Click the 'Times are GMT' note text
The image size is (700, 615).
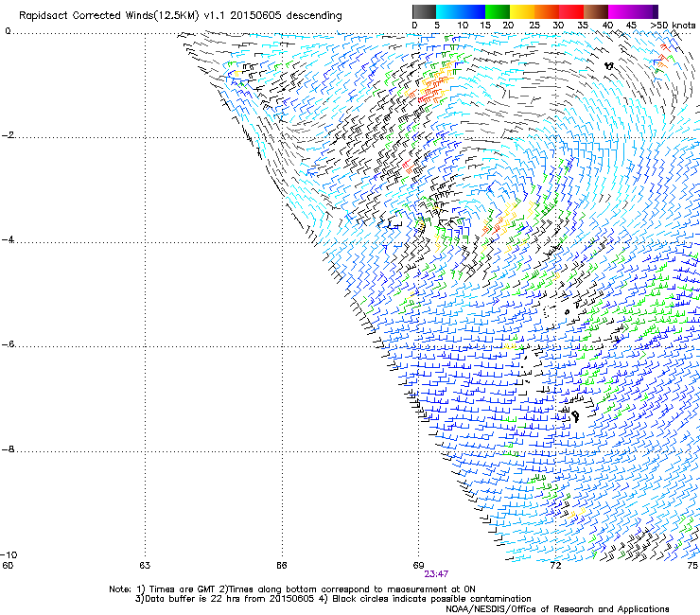coord(183,589)
